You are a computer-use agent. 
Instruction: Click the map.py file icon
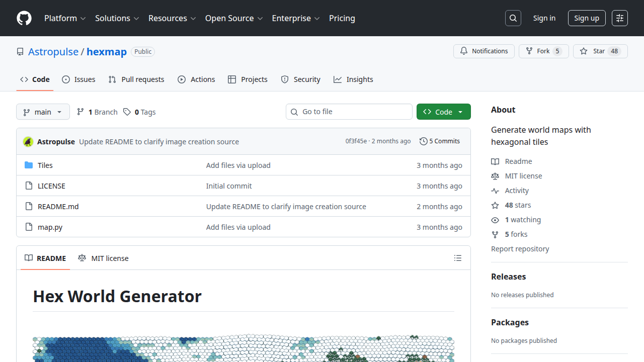click(x=29, y=227)
